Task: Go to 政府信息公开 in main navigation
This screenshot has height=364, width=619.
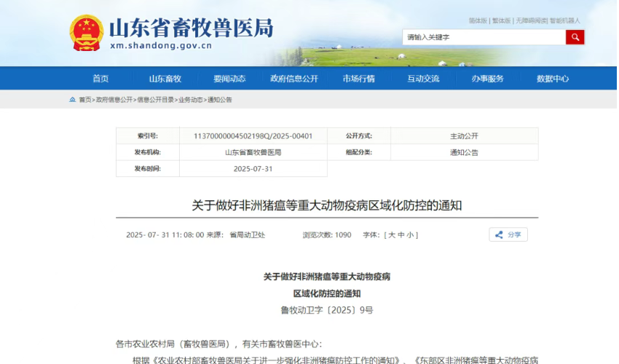Action: [x=294, y=79]
